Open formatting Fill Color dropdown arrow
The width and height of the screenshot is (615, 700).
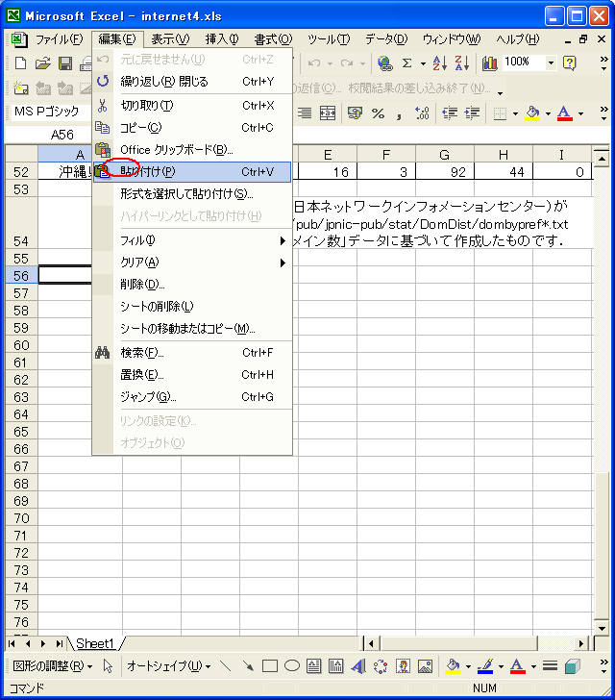coord(548,113)
